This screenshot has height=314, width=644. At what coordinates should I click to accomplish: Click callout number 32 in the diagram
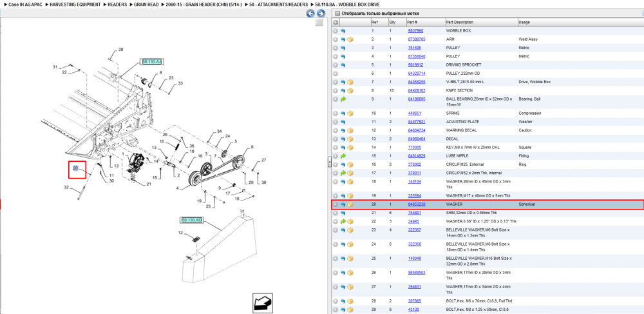click(x=66, y=188)
